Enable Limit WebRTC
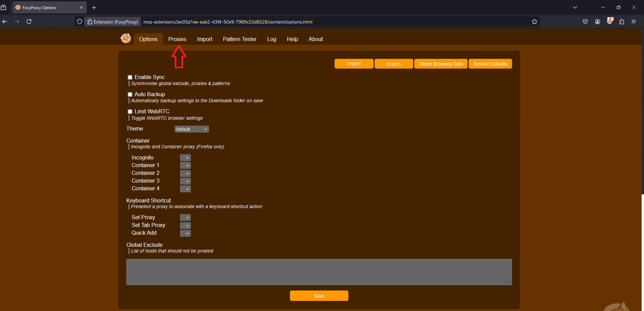Viewport: 644px width, 311px height. click(130, 111)
